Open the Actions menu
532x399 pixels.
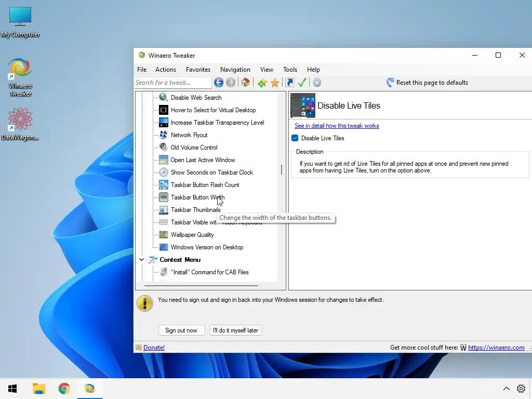(166, 70)
